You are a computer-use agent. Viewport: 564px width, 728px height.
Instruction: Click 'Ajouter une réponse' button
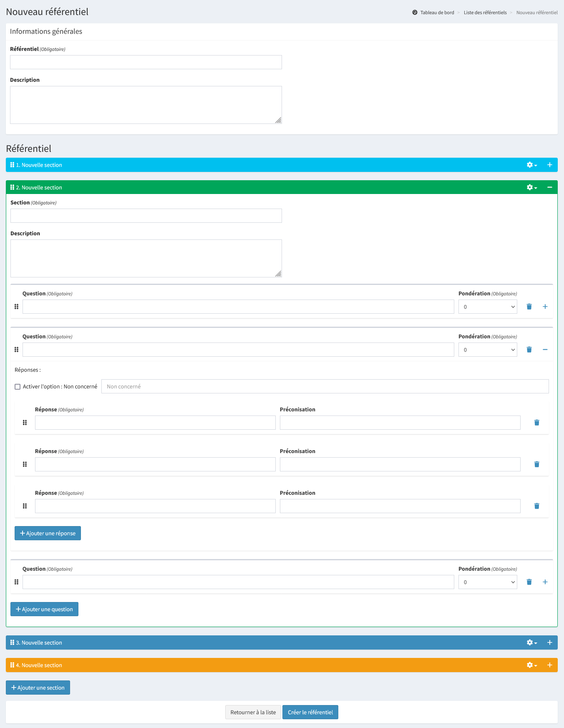point(48,533)
